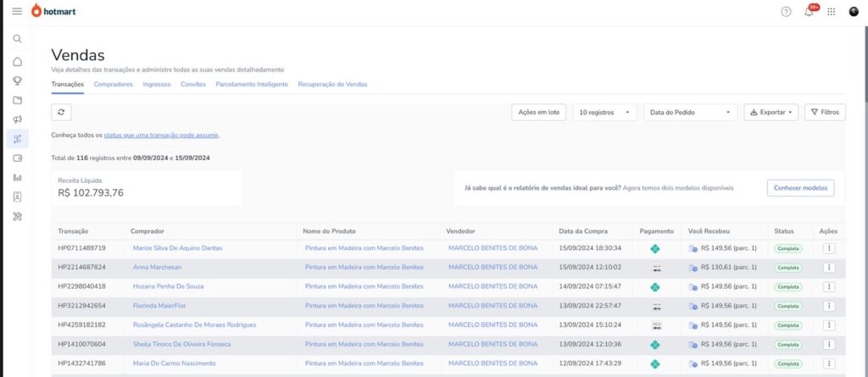
Task: Click purchase date 14/09/2024 07:15:47
Action: pyautogui.click(x=590, y=286)
